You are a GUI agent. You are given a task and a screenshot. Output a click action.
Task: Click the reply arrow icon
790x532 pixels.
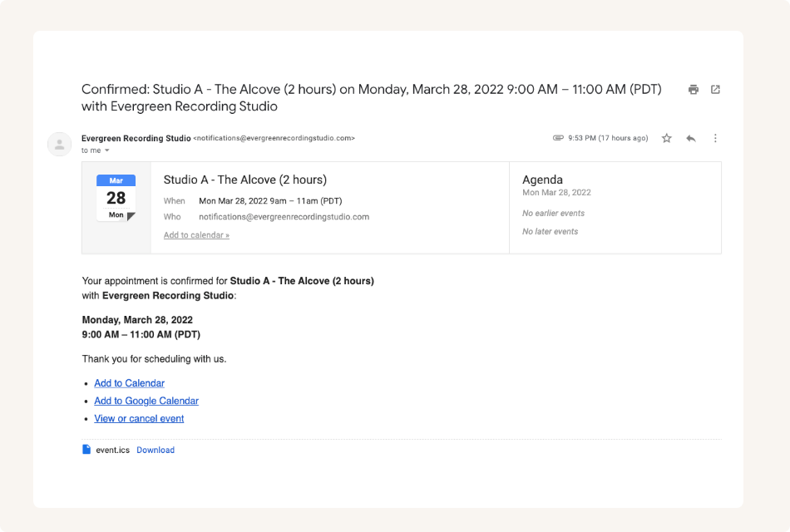(x=690, y=138)
